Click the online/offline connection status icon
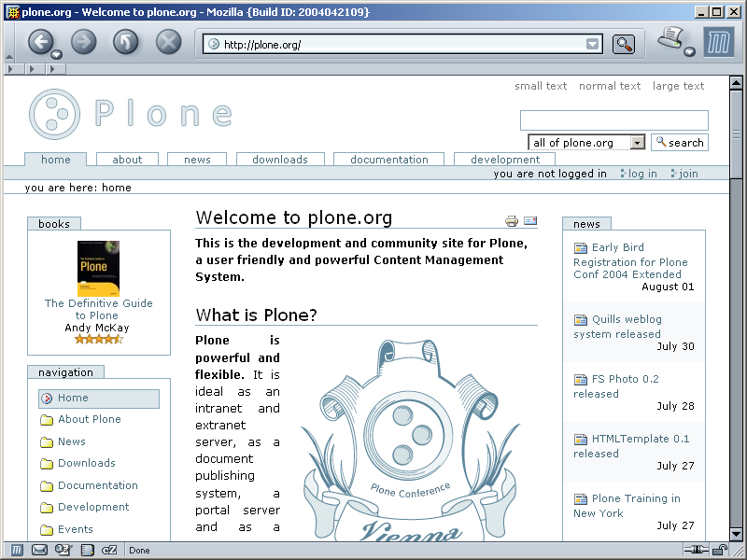Viewport: 747px width, 560px height. click(696, 550)
